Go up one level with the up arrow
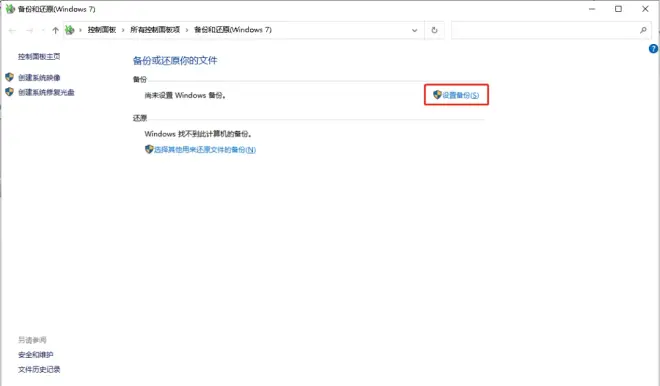Screen dimensions: 660x386 [55, 30]
